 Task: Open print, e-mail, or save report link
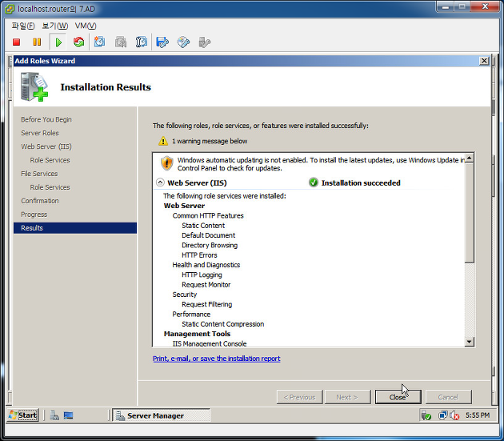(x=216, y=359)
